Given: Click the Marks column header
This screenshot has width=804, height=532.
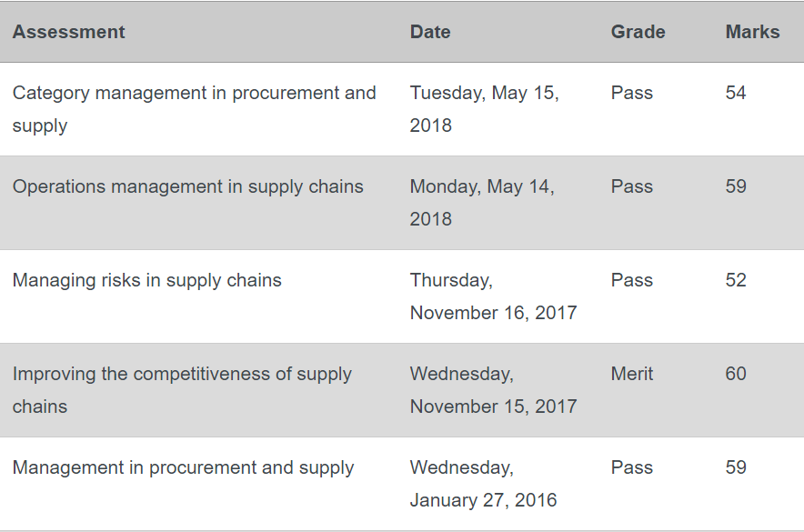Looking at the screenshot, I should (752, 32).
